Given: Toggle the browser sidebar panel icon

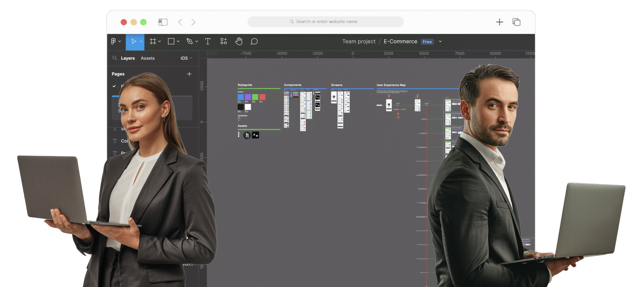Looking at the screenshot, I should tap(163, 22).
